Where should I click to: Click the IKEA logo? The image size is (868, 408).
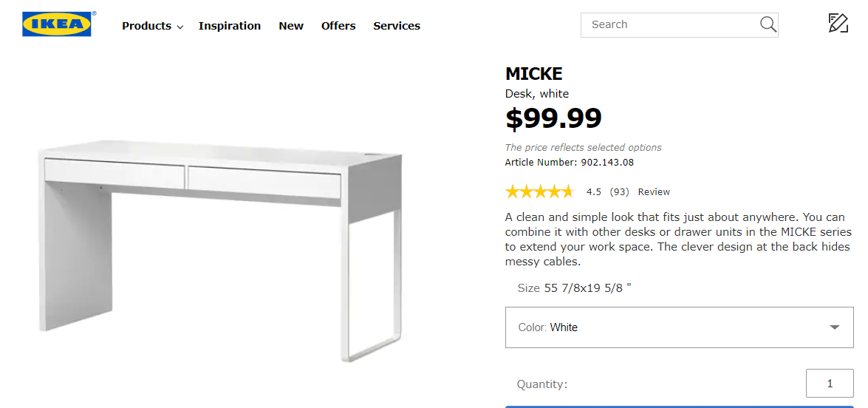tap(57, 24)
